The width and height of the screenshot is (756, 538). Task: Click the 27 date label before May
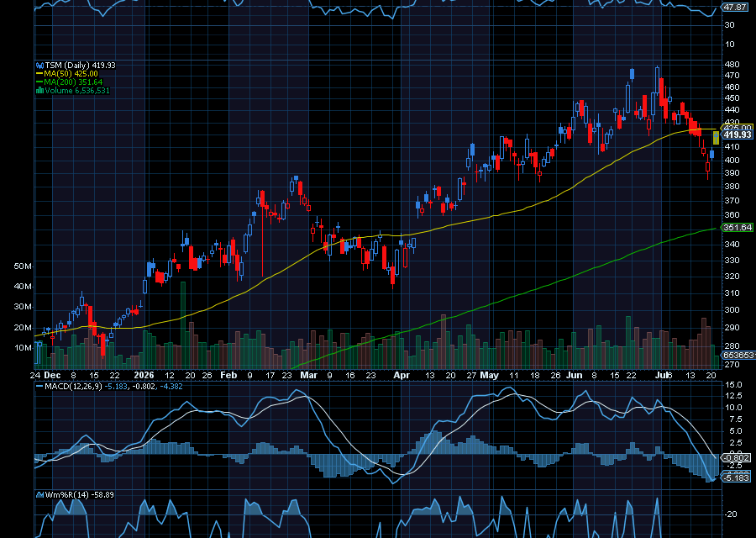click(x=471, y=375)
